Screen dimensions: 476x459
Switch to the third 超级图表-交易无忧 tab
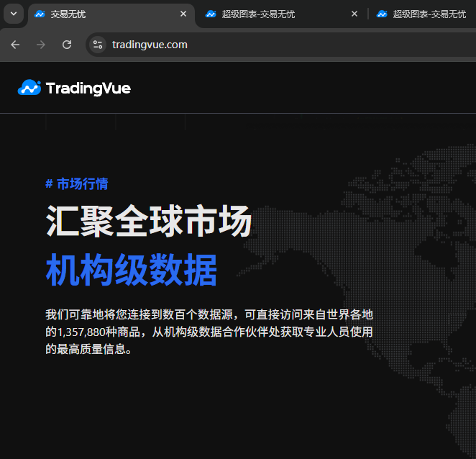(424, 14)
